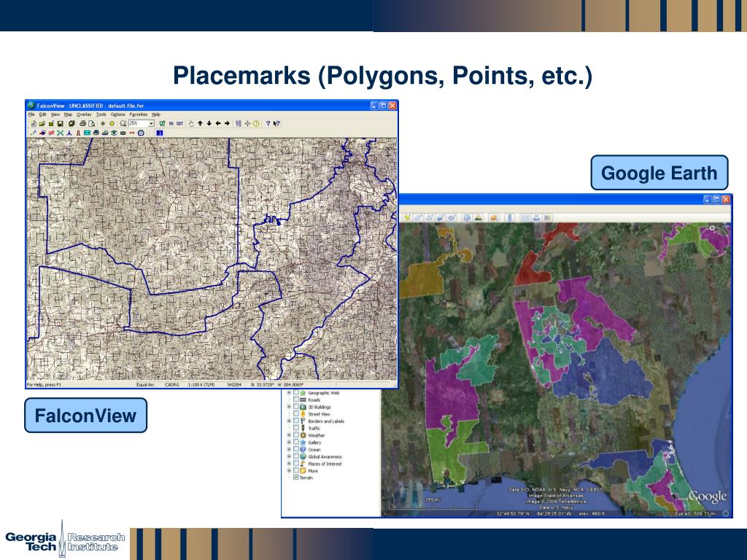The width and height of the screenshot is (747, 560).
Task: Click the green X overlay tool icon
Action: [x=60, y=133]
